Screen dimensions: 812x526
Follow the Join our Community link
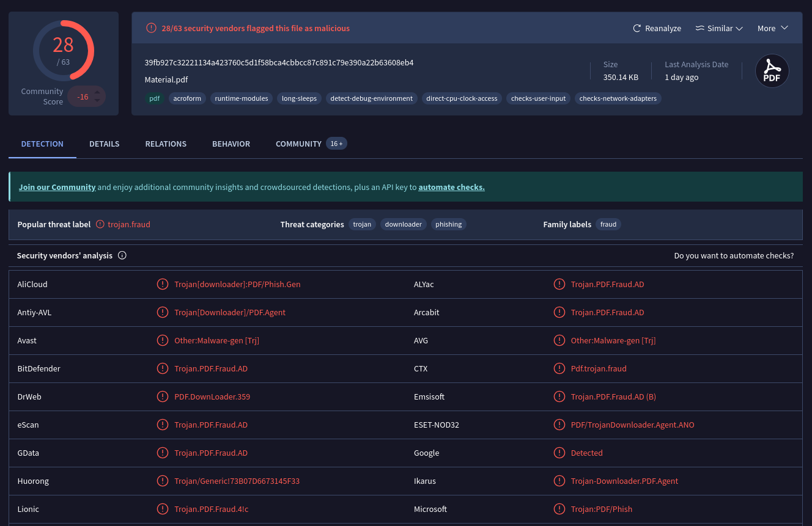pyautogui.click(x=57, y=187)
